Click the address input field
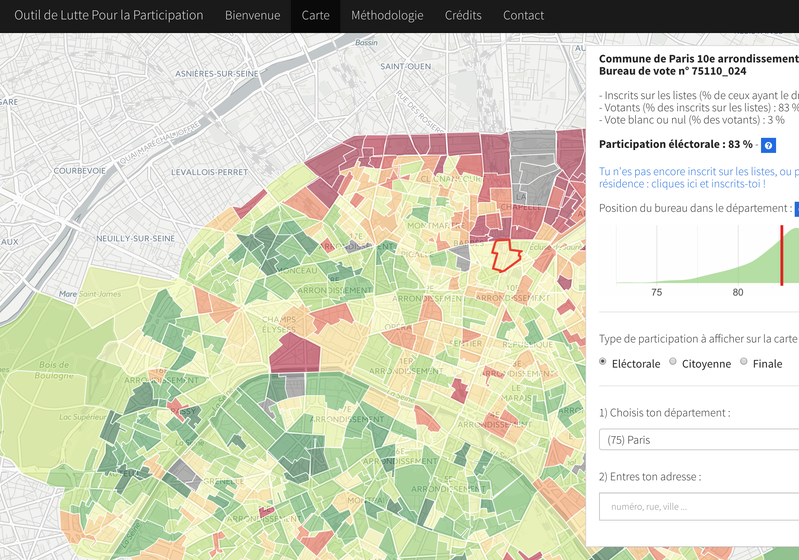Viewport: 799px width, 560px height. (x=700, y=506)
